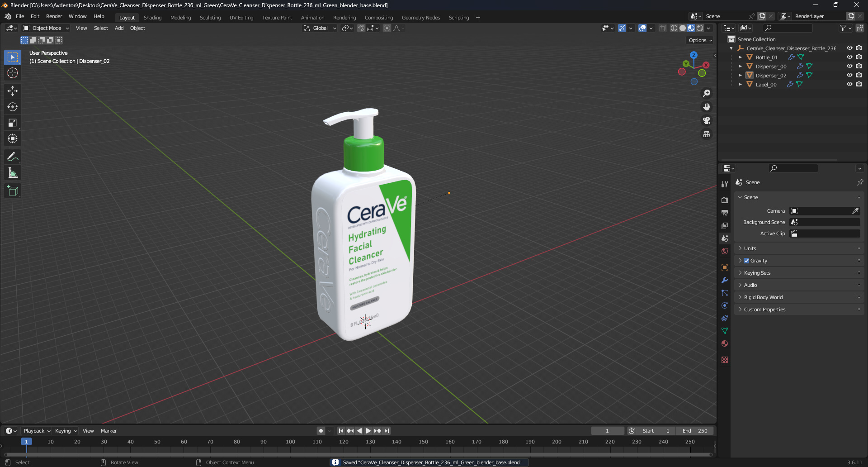Open the outliner filter dropdown
Viewport: 868px width, 467px height.
[845, 28]
